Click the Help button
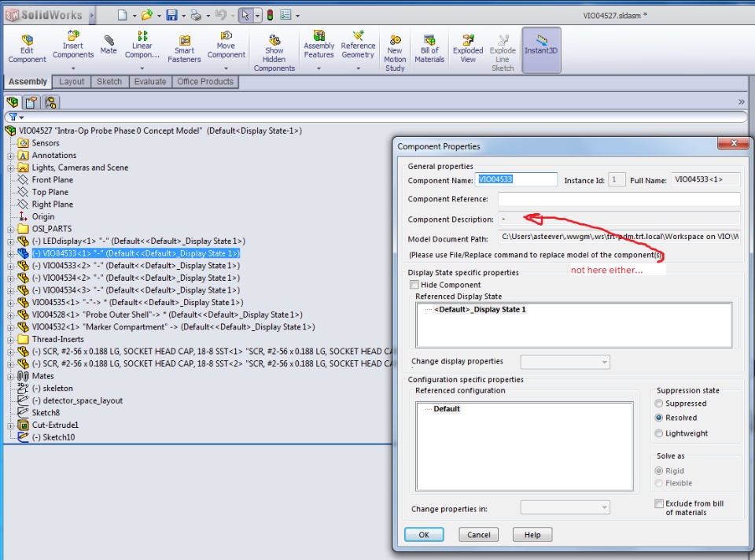 click(532, 535)
